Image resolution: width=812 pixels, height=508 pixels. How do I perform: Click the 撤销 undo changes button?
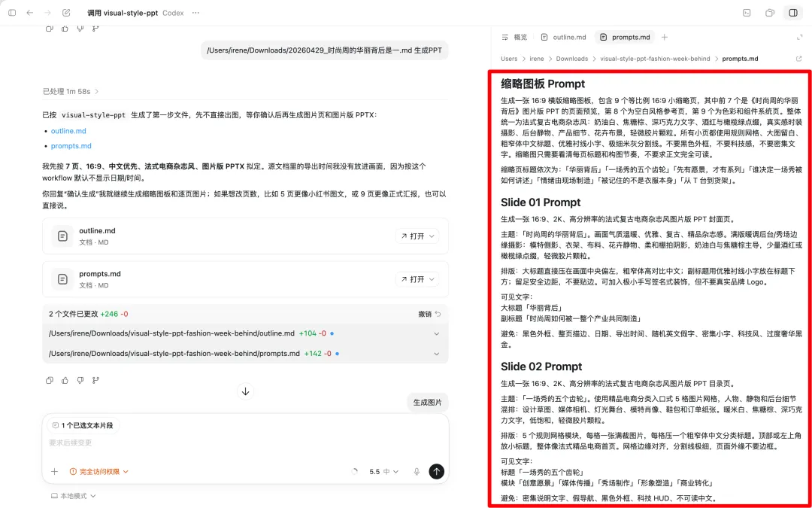[429, 314]
